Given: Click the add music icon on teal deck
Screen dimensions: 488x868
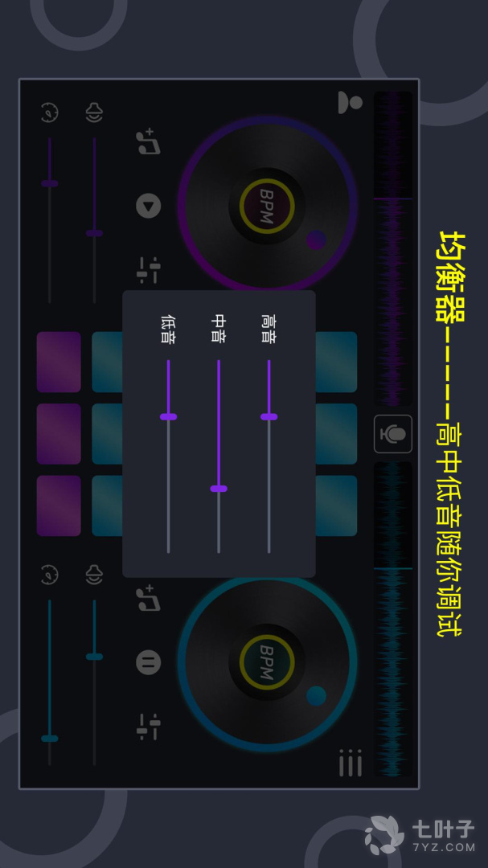Looking at the screenshot, I should pyautogui.click(x=148, y=597).
